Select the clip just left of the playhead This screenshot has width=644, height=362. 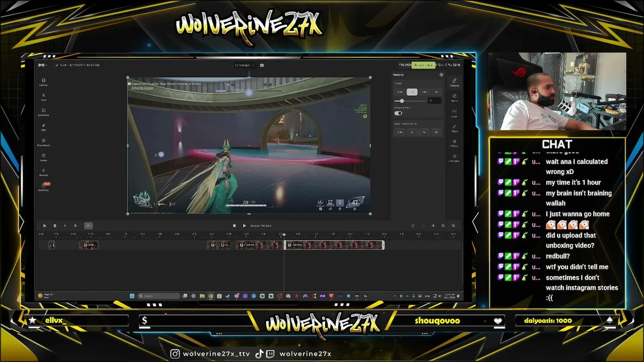click(x=259, y=245)
